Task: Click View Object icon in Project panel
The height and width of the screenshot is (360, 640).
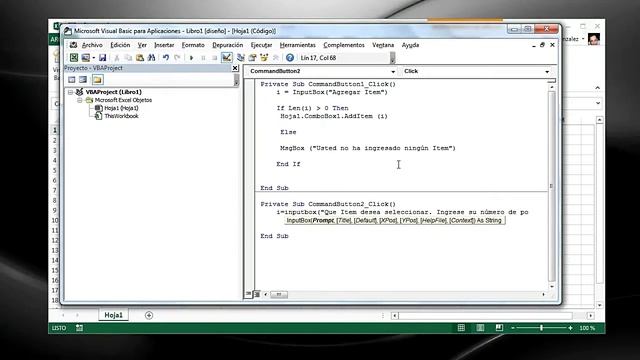Action: 83,80
